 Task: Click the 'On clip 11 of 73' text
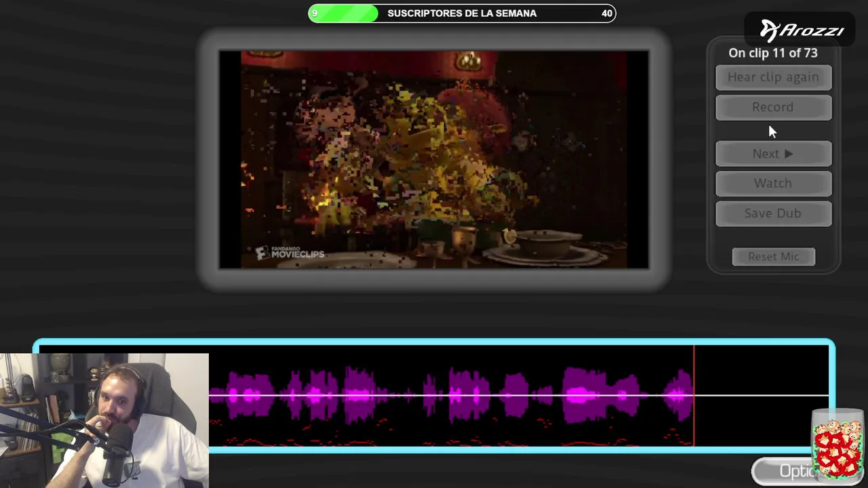tap(773, 53)
